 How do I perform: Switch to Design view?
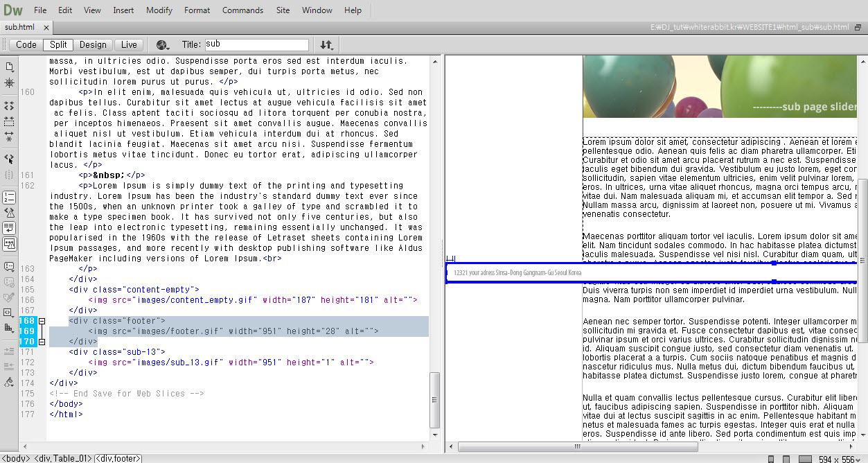[93, 44]
